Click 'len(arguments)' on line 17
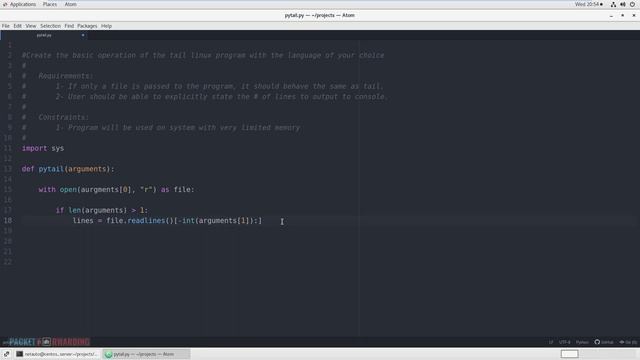 pyautogui.click(x=98, y=210)
